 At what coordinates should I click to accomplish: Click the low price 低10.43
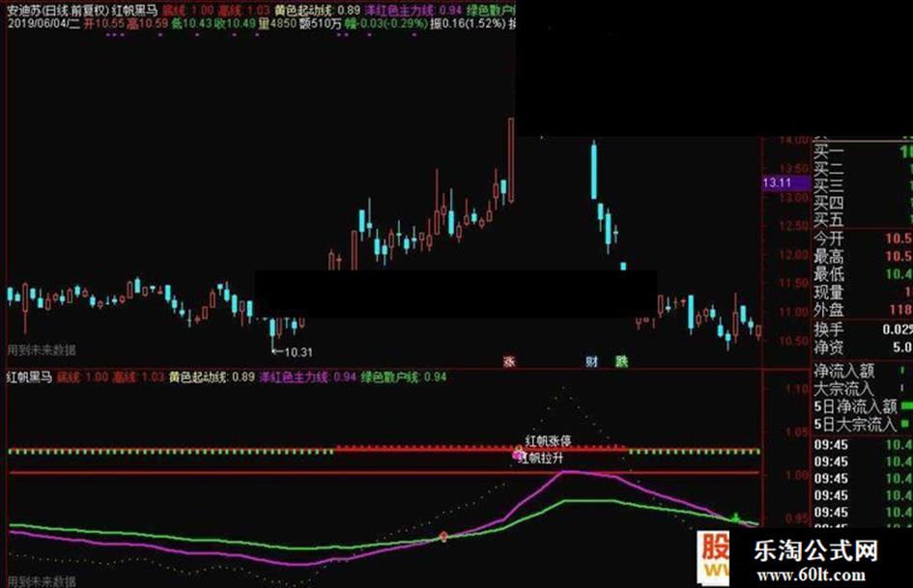pyautogui.click(x=191, y=24)
